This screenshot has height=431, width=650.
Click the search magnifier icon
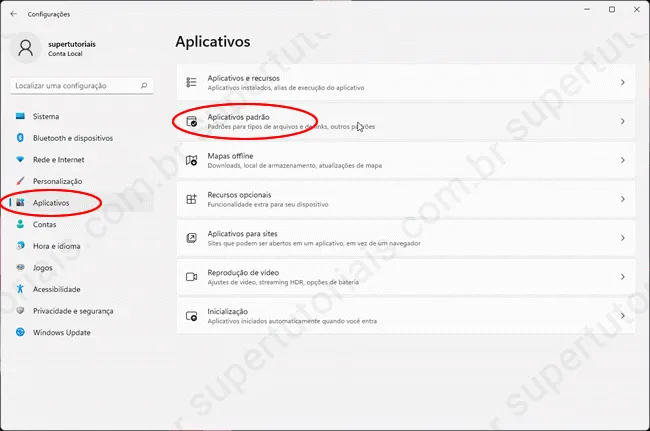144,86
